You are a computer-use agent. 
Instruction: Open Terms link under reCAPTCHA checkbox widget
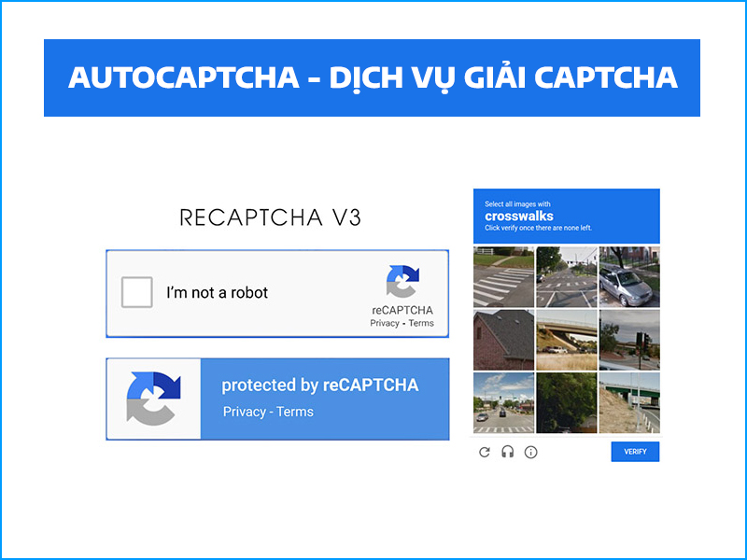click(421, 323)
